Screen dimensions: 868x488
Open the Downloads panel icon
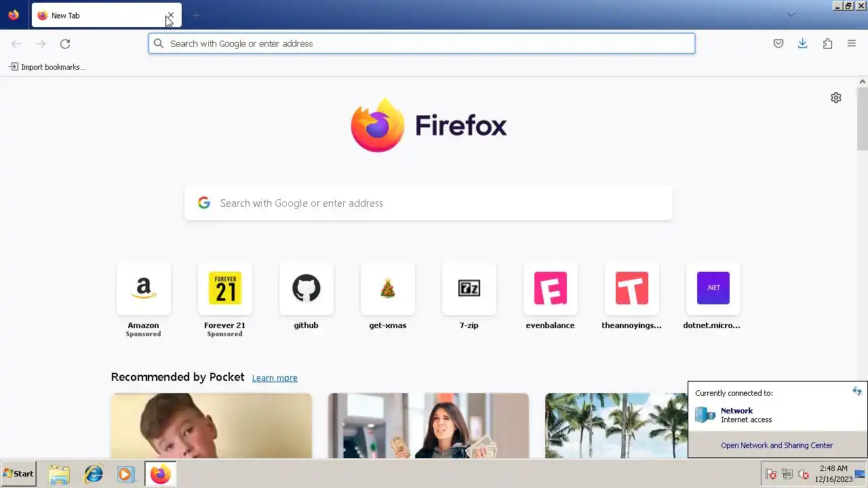point(802,43)
